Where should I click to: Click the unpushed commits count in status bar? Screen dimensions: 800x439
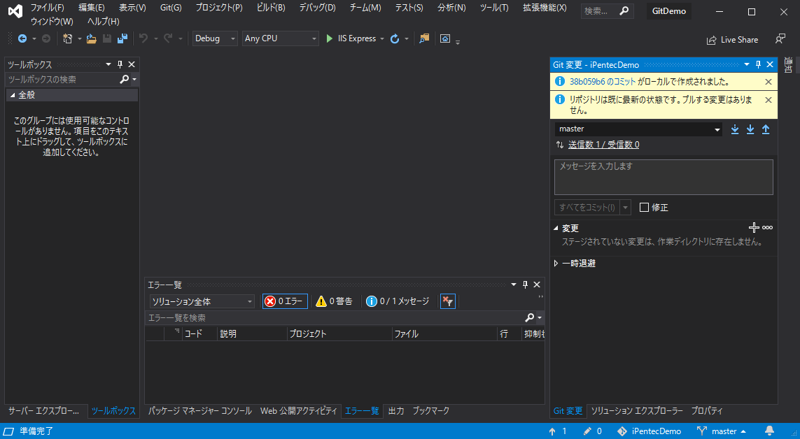tap(558, 431)
